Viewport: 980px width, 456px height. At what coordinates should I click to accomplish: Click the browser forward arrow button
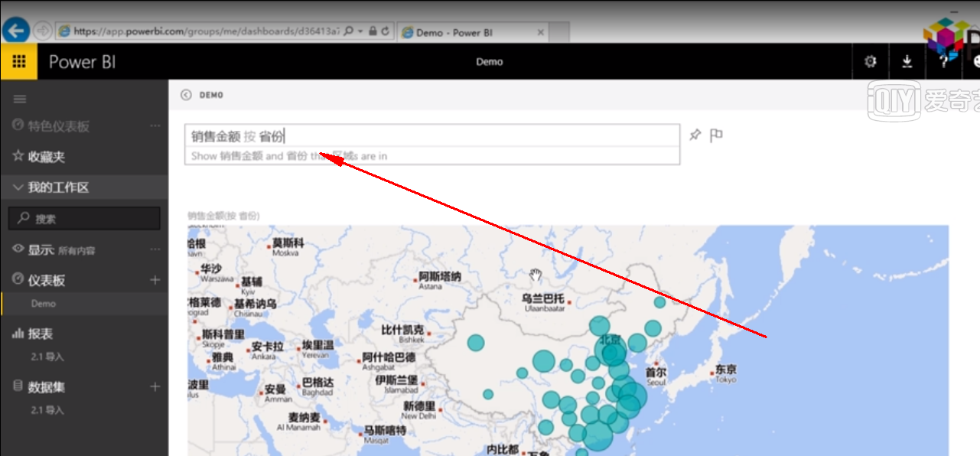click(x=42, y=31)
